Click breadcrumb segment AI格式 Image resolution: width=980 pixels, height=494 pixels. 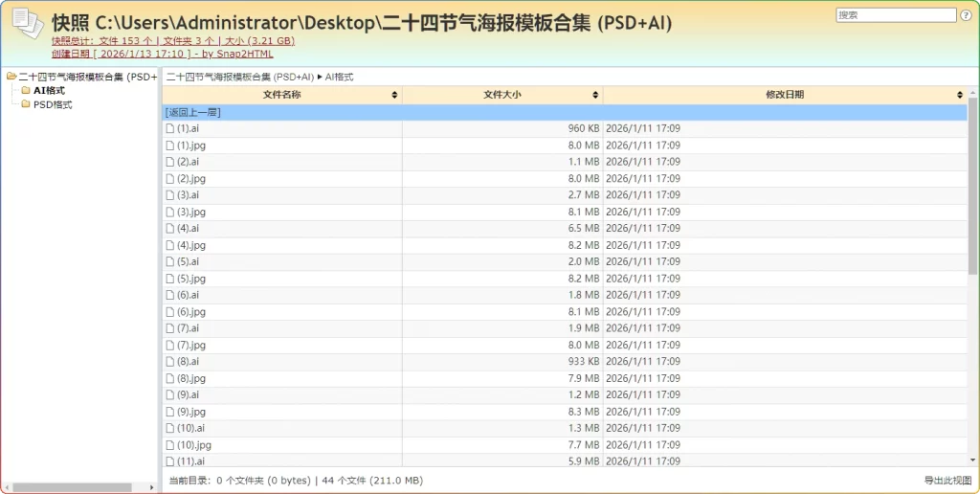coord(340,77)
